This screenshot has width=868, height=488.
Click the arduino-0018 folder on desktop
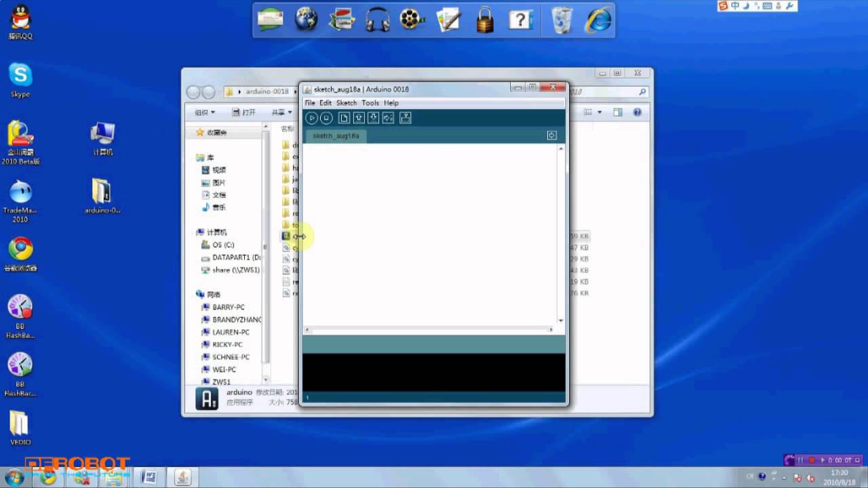coord(102,197)
